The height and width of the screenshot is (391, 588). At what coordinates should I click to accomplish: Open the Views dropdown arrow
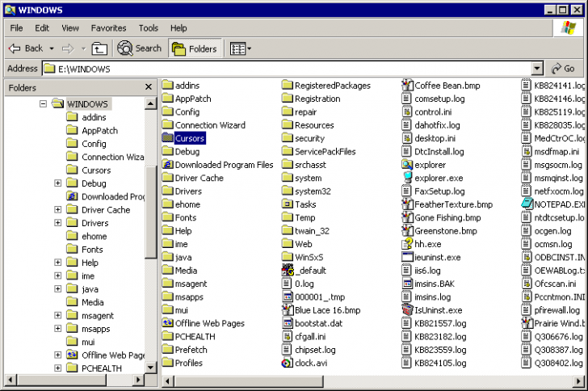click(250, 48)
